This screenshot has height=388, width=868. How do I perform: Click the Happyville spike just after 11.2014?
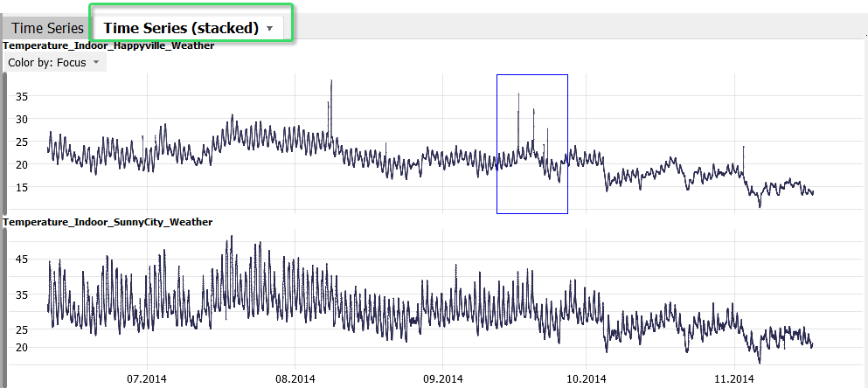pyautogui.click(x=744, y=149)
